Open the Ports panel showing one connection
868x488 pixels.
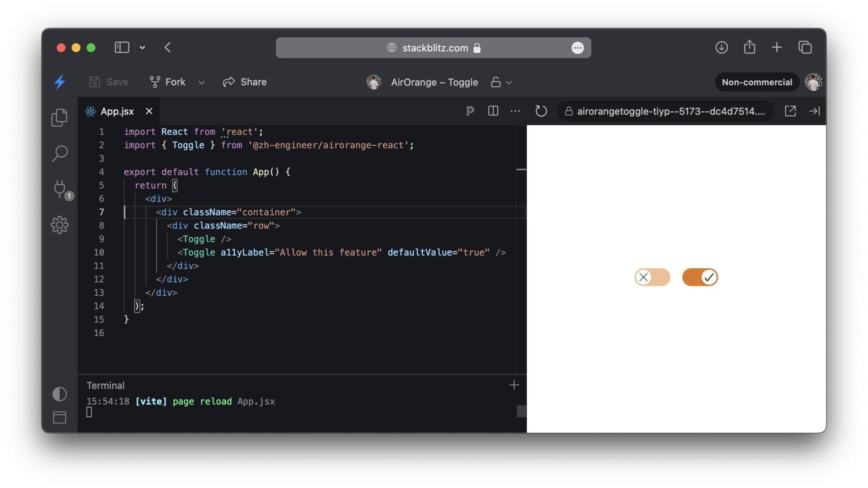click(60, 189)
